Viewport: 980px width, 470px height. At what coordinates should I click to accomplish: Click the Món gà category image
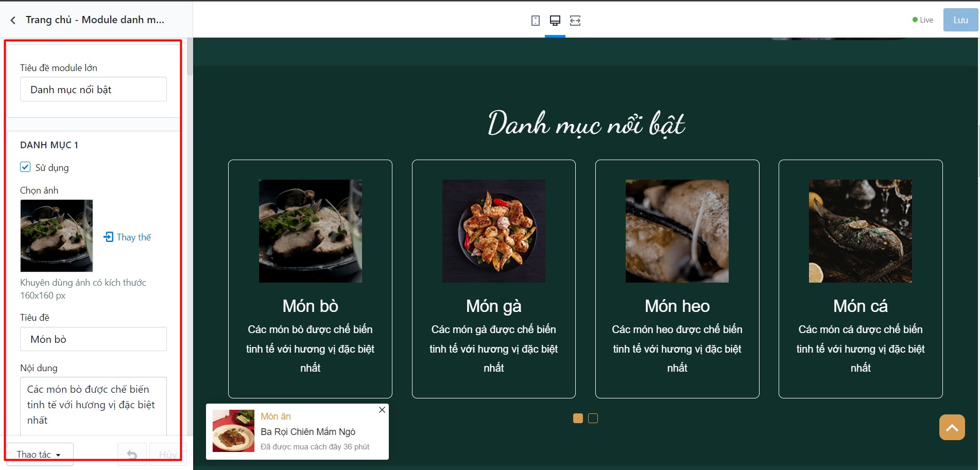point(494,231)
